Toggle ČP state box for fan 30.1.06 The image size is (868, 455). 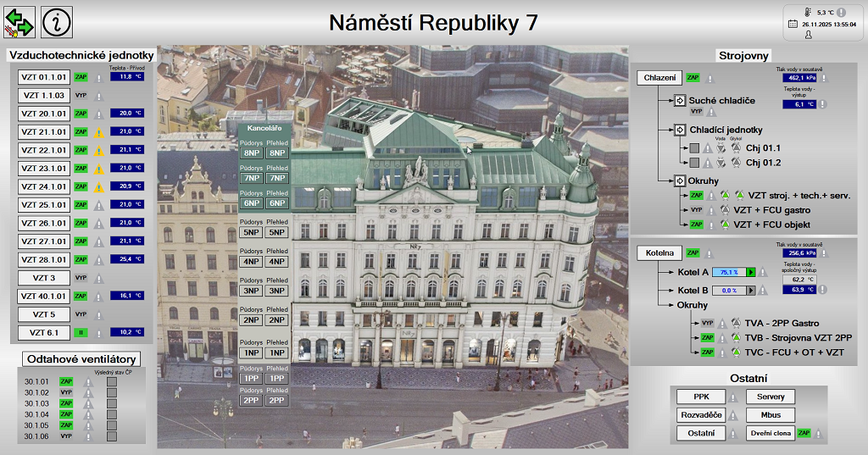coord(112,436)
